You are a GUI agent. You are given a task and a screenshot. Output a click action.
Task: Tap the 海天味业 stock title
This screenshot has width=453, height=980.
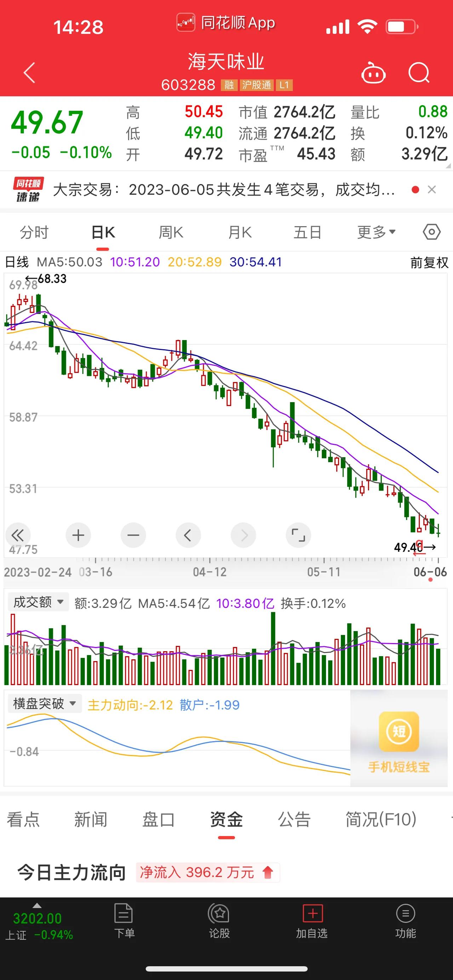pyautogui.click(x=226, y=62)
